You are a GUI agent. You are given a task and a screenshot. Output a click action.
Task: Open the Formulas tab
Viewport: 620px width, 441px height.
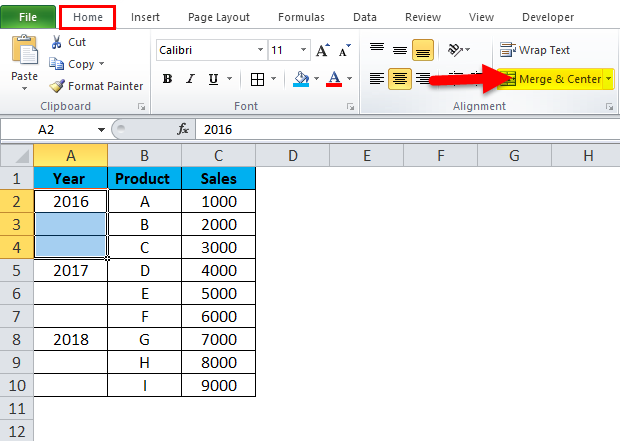point(301,17)
